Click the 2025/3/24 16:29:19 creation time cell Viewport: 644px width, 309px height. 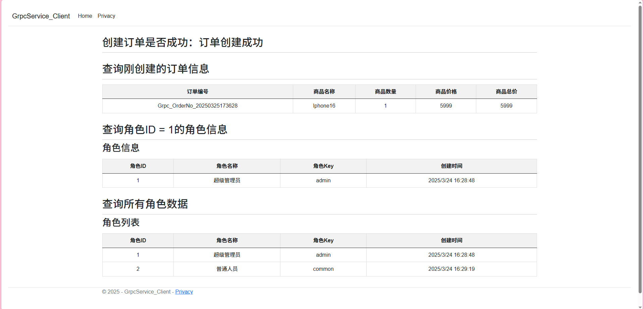[x=451, y=269]
